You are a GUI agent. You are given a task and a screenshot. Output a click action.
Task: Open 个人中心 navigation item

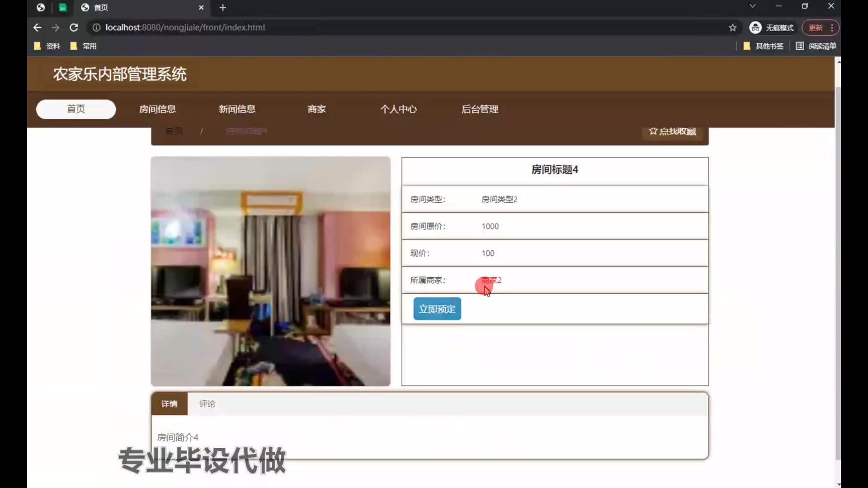(x=398, y=109)
